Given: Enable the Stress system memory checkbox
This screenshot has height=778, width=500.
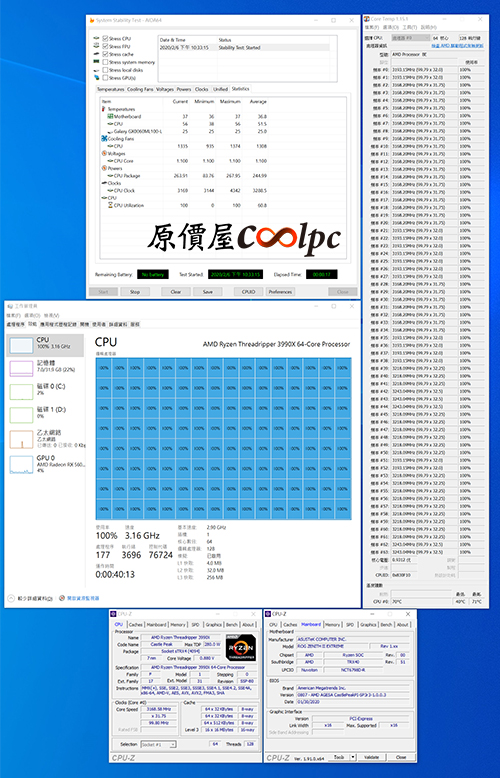Looking at the screenshot, I should click(105, 62).
